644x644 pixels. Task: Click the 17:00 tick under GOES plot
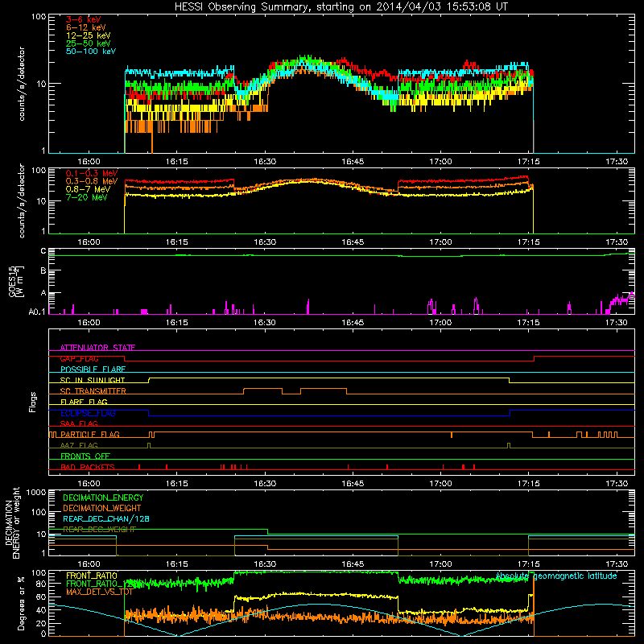point(440,323)
